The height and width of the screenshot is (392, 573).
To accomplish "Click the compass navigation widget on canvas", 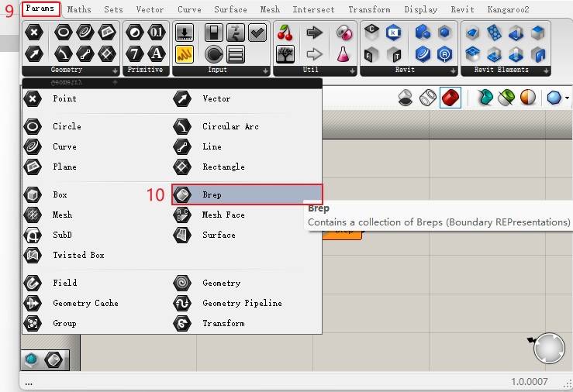I will 549,348.
